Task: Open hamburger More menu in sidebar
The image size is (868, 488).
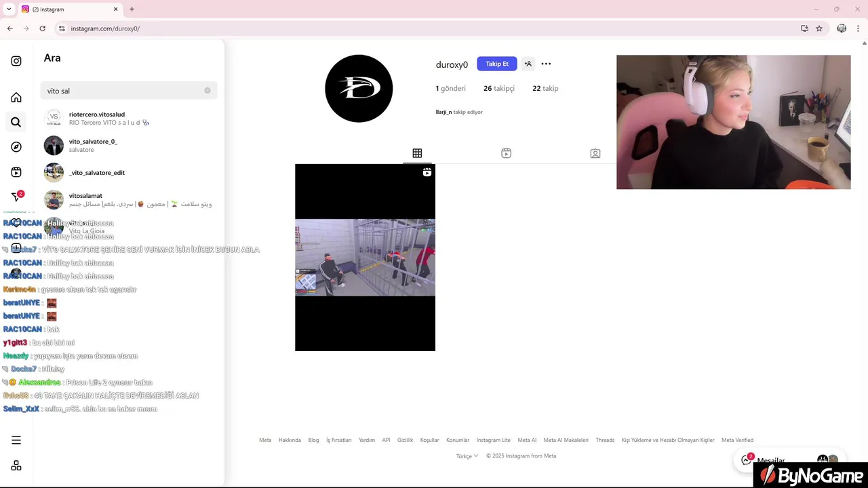Action: [x=16, y=440]
